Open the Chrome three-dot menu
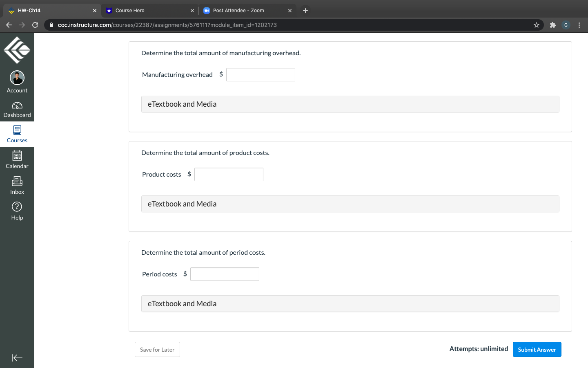The height and width of the screenshot is (368, 588). (x=579, y=25)
